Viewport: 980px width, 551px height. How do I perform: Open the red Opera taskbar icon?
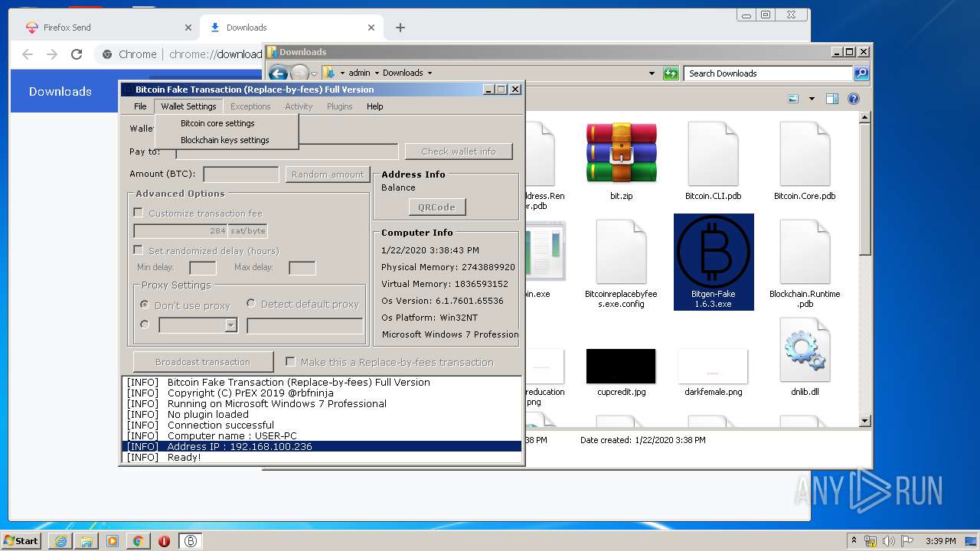(164, 541)
